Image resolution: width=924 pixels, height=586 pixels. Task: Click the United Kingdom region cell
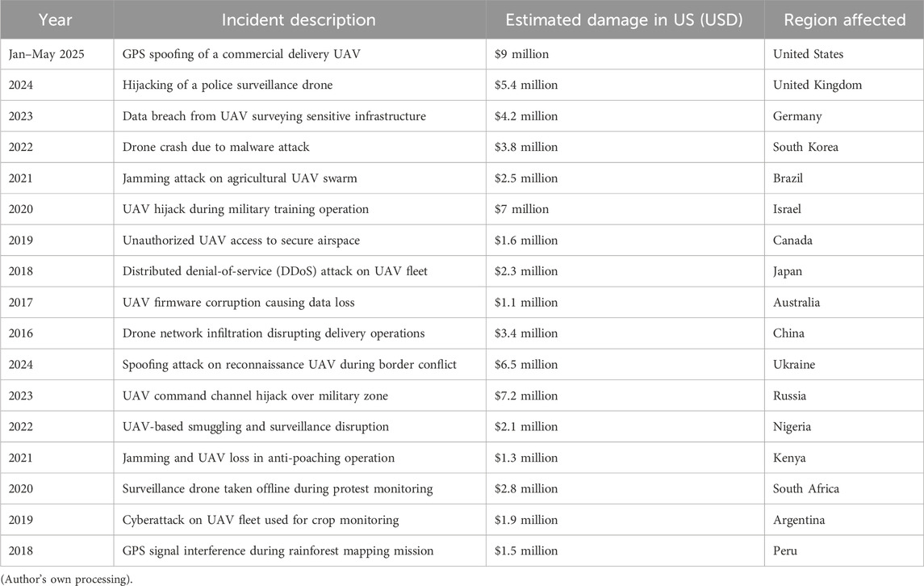click(817, 86)
